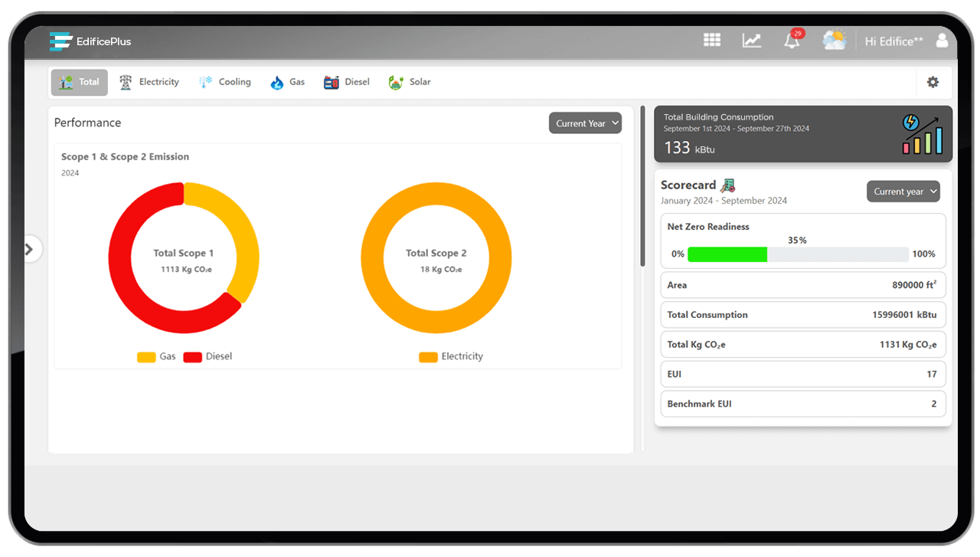Select the Total tab

pyautogui.click(x=80, y=82)
